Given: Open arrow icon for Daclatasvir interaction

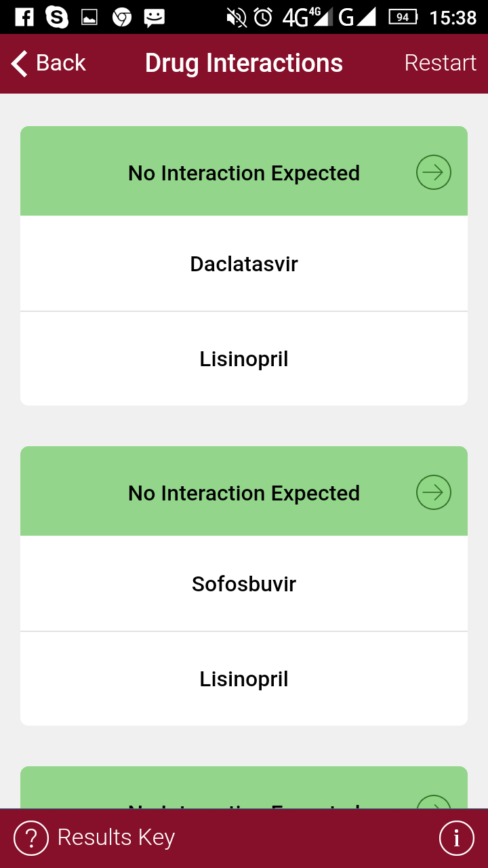Looking at the screenshot, I should click(433, 172).
